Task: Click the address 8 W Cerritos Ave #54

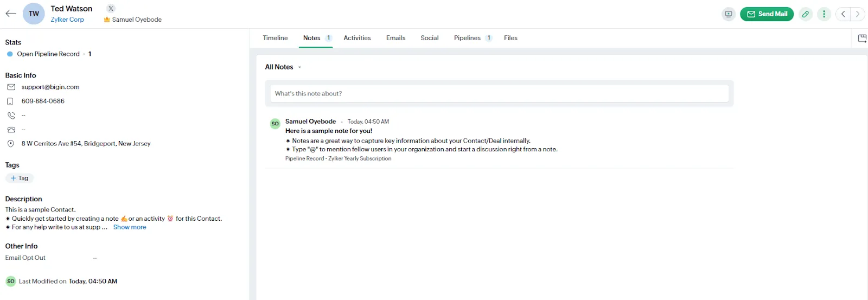Action: click(86, 144)
